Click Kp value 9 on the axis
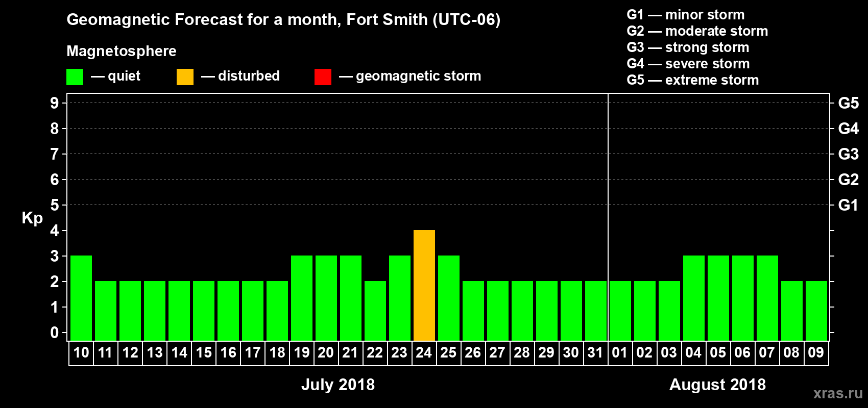 (x=54, y=103)
